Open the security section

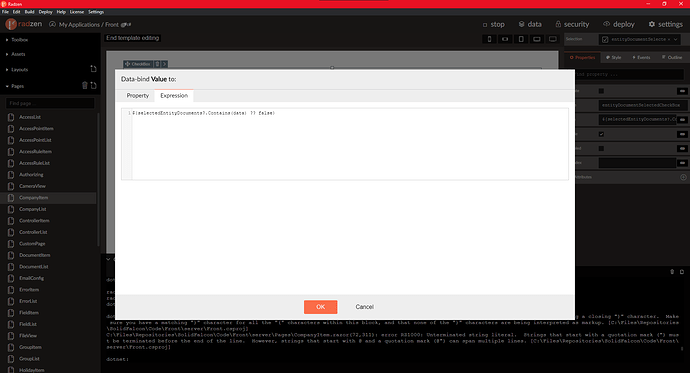coord(572,24)
